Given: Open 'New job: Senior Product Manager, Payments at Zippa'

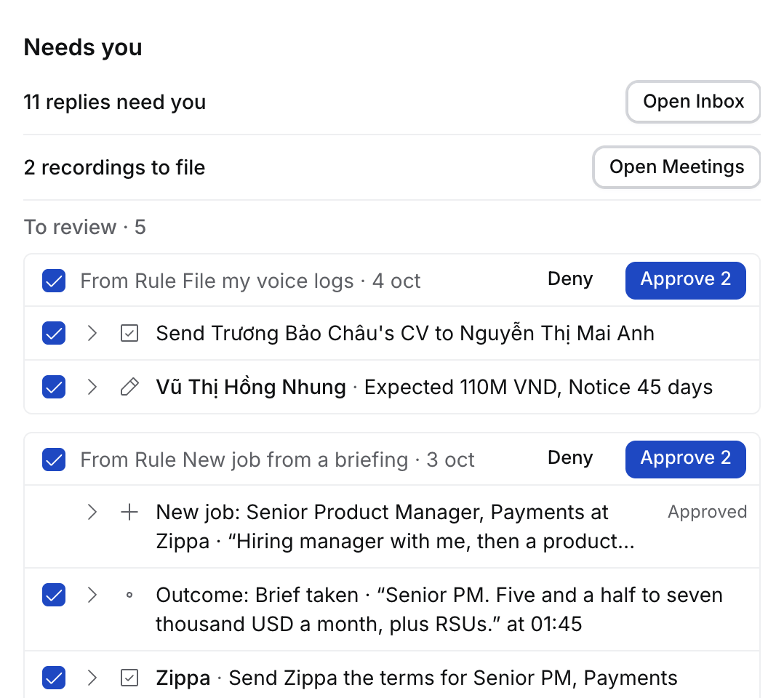Looking at the screenshot, I should click(395, 526).
